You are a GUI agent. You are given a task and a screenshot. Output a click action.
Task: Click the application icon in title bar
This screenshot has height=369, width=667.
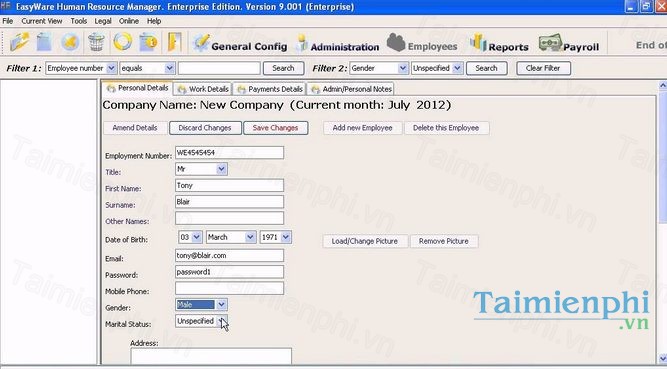[x=6, y=6]
